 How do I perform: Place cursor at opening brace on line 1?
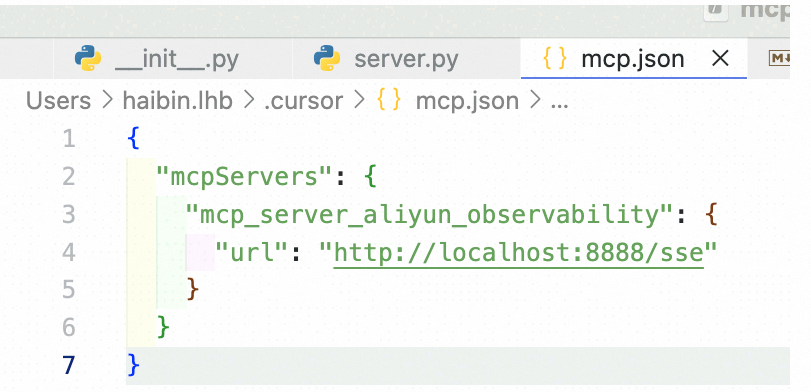(133, 139)
